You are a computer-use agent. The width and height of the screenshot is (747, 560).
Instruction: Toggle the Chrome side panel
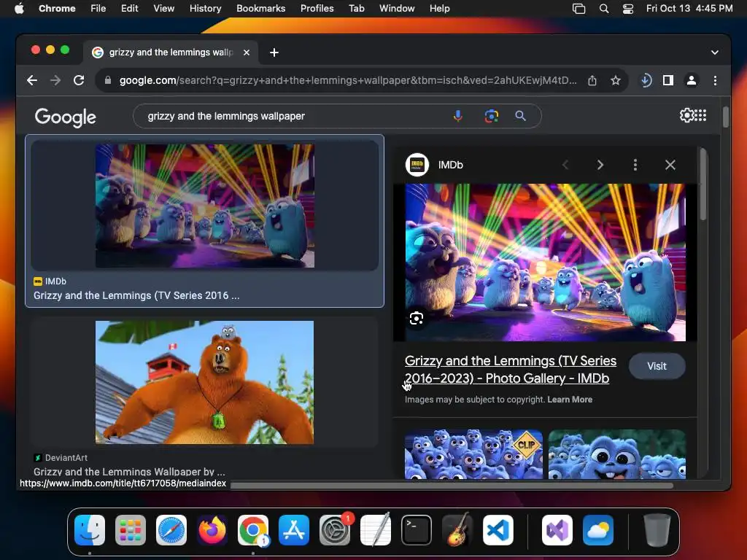point(668,80)
